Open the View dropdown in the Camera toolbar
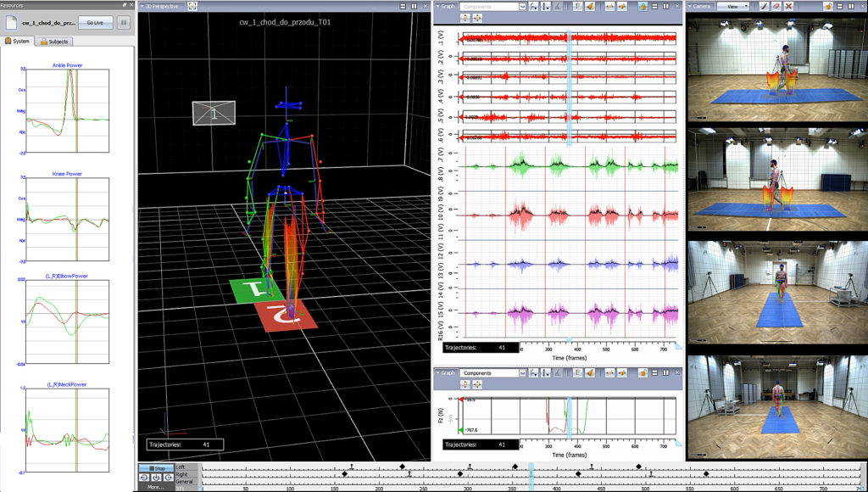The width and height of the screenshot is (868, 492). [x=733, y=6]
